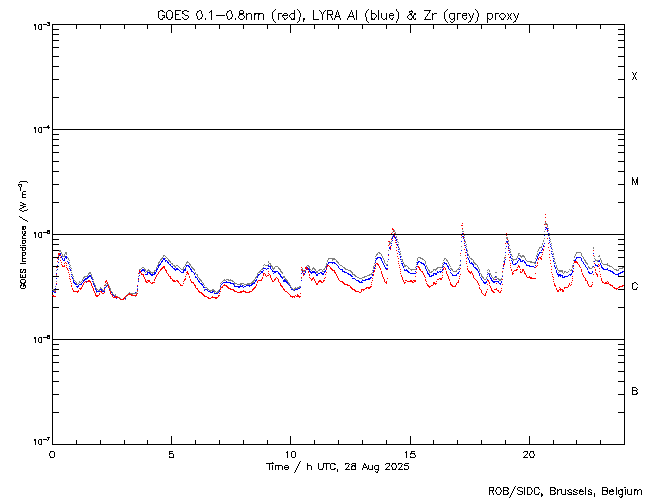The image size is (650, 500).
Task: Click the 'Time / h UTC' x-axis label
Action: tap(337, 467)
